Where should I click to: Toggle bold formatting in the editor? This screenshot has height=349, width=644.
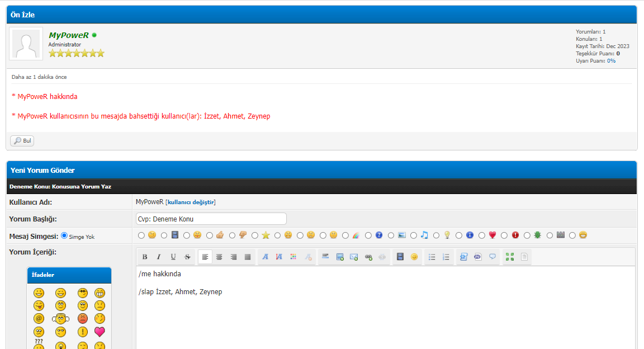click(x=145, y=257)
